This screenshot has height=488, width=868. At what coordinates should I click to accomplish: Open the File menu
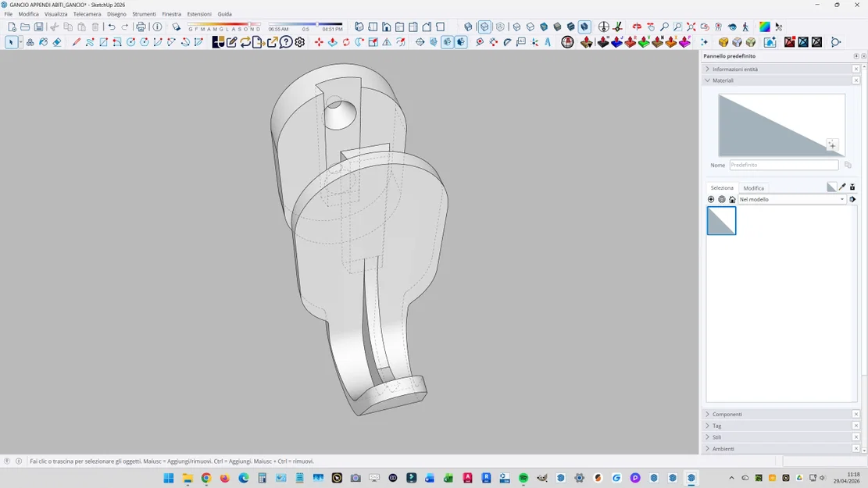[9, 14]
